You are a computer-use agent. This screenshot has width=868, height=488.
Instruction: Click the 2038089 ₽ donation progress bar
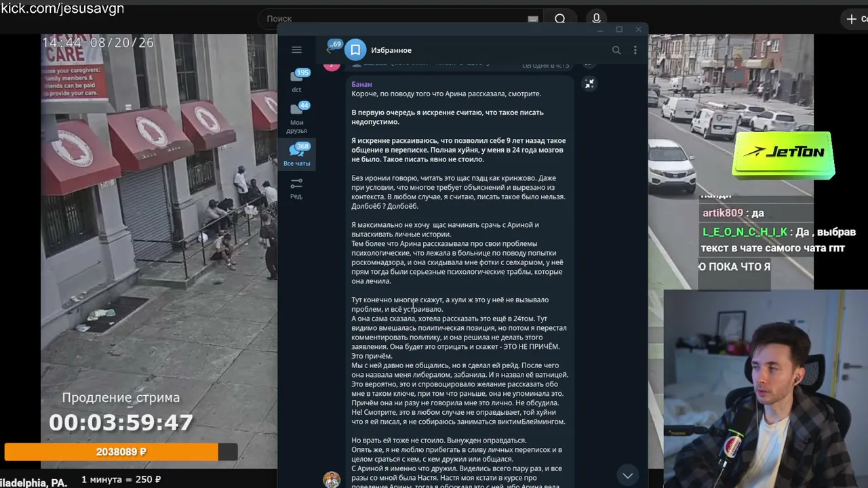tap(121, 451)
